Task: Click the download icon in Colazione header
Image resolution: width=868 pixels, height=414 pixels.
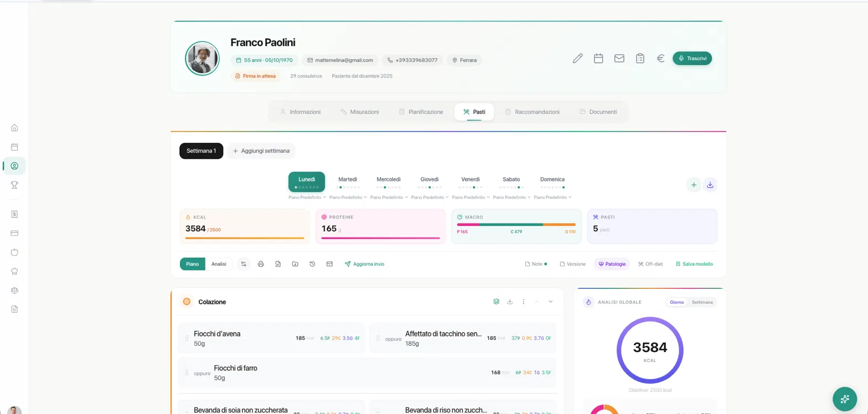Action: [510, 302]
